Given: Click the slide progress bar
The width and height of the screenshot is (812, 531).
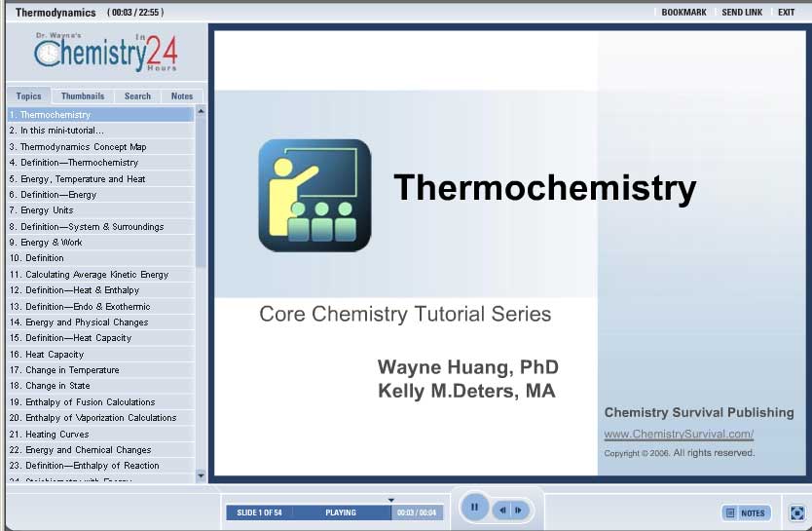Looking at the screenshot, I should coord(341,512).
